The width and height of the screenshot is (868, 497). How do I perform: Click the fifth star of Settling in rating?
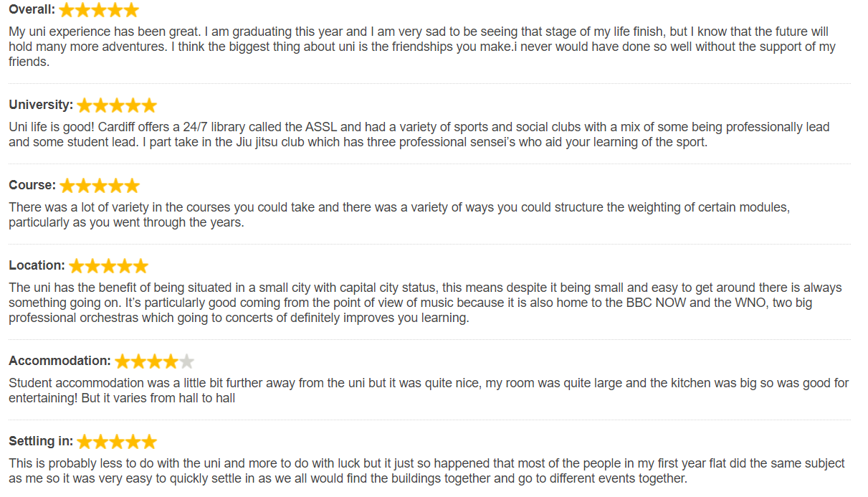[149, 442]
